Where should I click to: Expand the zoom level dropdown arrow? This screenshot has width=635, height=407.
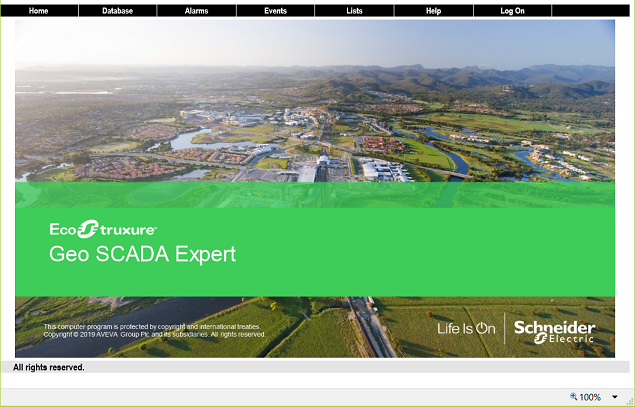614,397
